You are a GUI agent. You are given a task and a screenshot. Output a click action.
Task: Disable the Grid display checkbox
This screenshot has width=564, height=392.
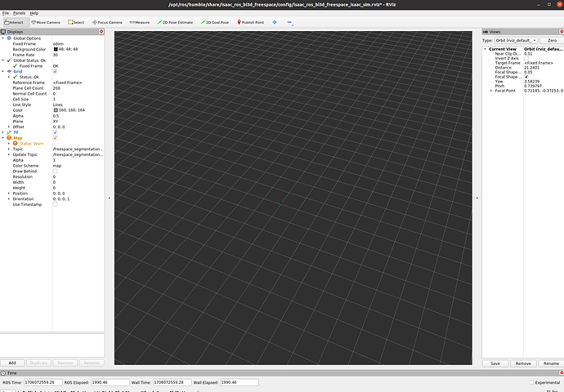56,71
